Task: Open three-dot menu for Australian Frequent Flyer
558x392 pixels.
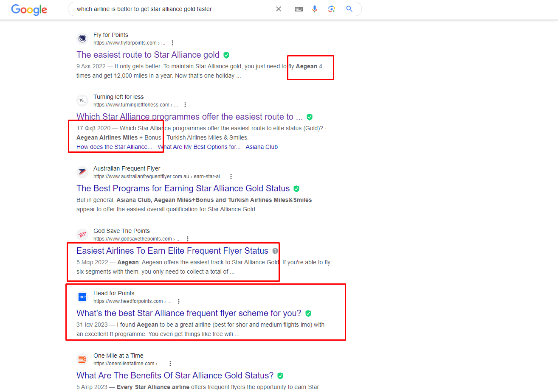Action: (231, 176)
